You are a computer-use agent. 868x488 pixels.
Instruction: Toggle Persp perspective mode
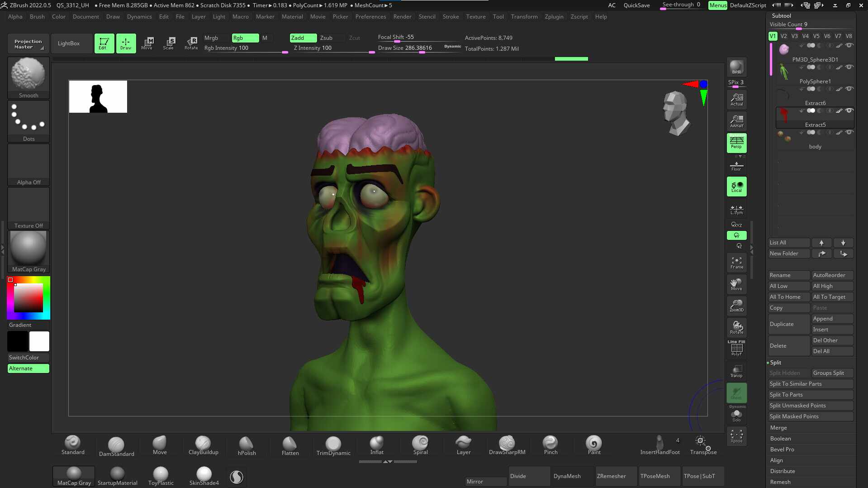pyautogui.click(x=736, y=143)
